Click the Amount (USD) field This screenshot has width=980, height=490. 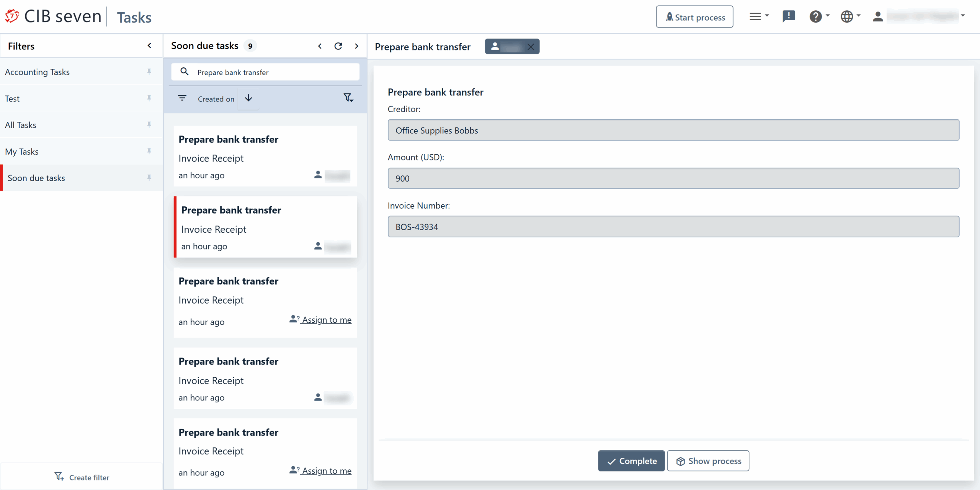point(673,178)
